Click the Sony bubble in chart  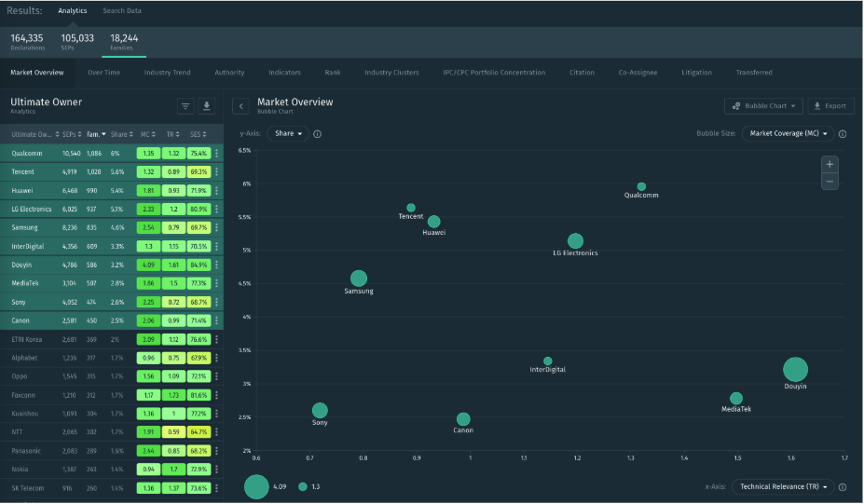pos(320,410)
